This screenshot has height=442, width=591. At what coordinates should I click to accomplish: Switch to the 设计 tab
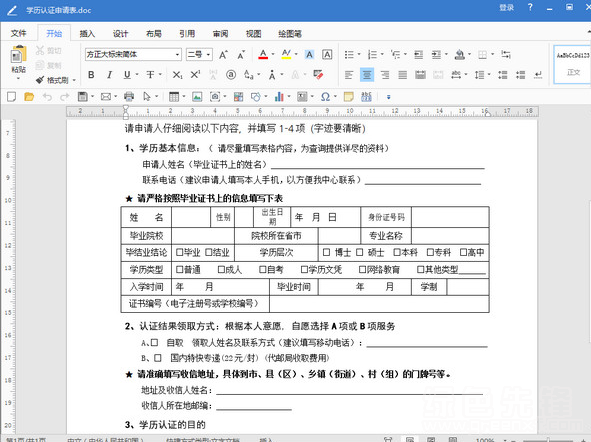tap(120, 34)
